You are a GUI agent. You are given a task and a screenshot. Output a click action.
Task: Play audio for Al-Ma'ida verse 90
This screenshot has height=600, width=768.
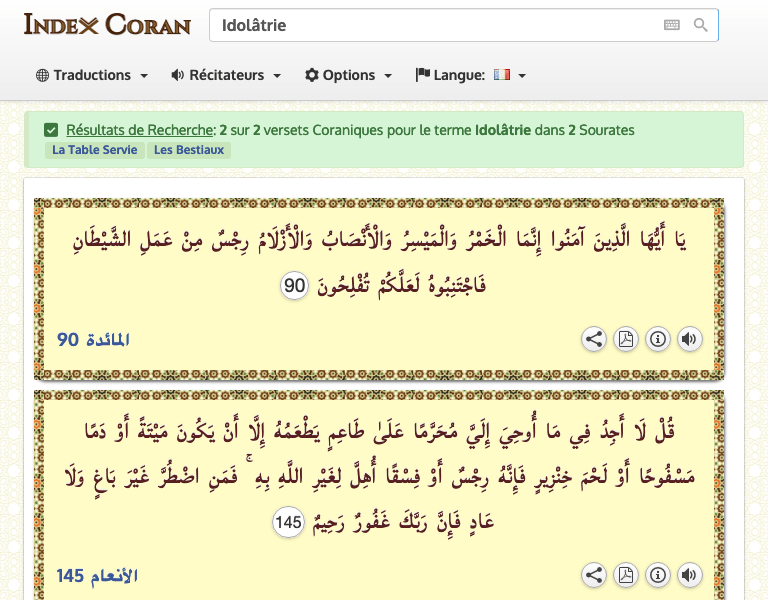tap(689, 339)
